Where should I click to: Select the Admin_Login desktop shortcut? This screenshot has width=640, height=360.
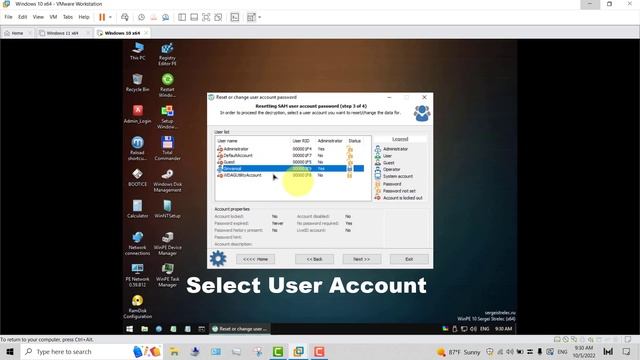pyautogui.click(x=138, y=114)
